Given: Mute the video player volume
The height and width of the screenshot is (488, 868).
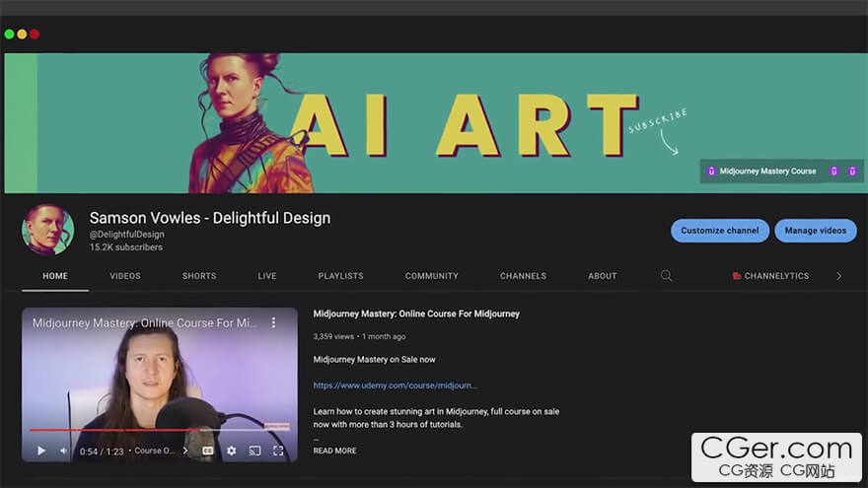Looking at the screenshot, I should pos(64,451).
